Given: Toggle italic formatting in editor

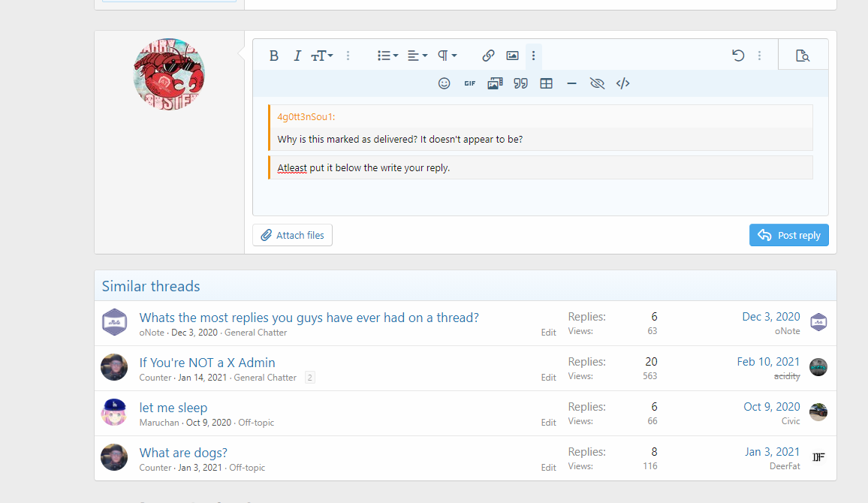Looking at the screenshot, I should pos(297,56).
